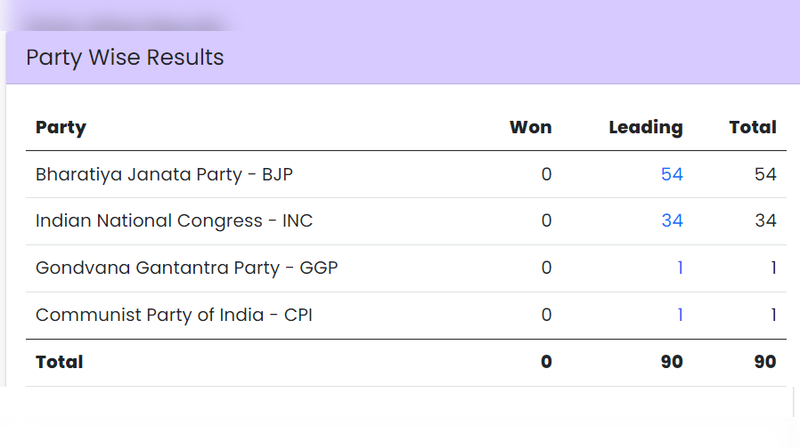Image resolution: width=800 pixels, height=448 pixels.
Task: Select the Gondvana Gantantra Party name
Action: pyautogui.click(x=178, y=268)
